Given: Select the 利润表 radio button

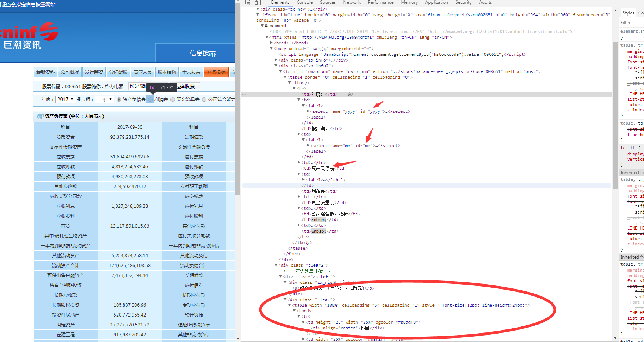Looking at the screenshot, I should click(x=150, y=100).
